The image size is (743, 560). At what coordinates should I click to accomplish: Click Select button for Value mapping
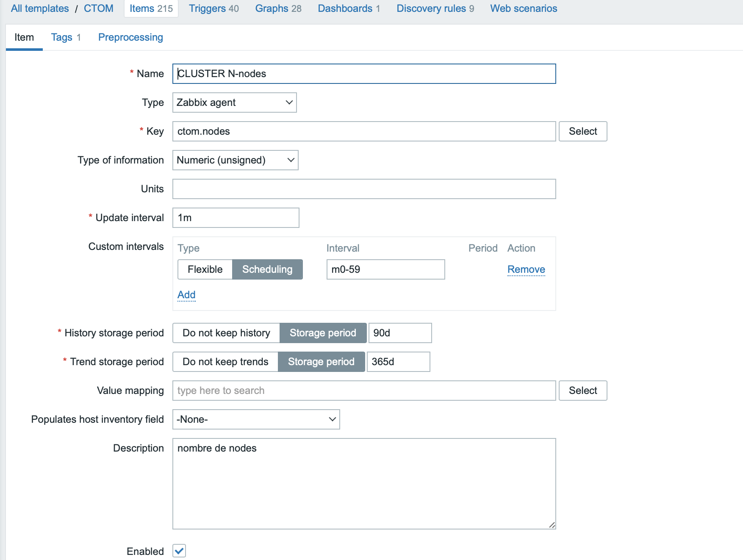pyautogui.click(x=582, y=391)
